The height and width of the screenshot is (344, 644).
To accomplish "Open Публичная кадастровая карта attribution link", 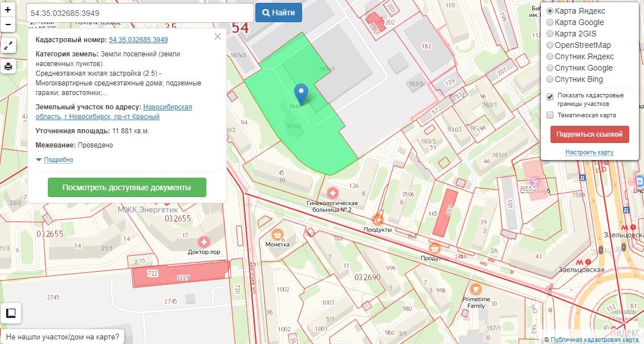I will pyautogui.click(x=594, y=339).
